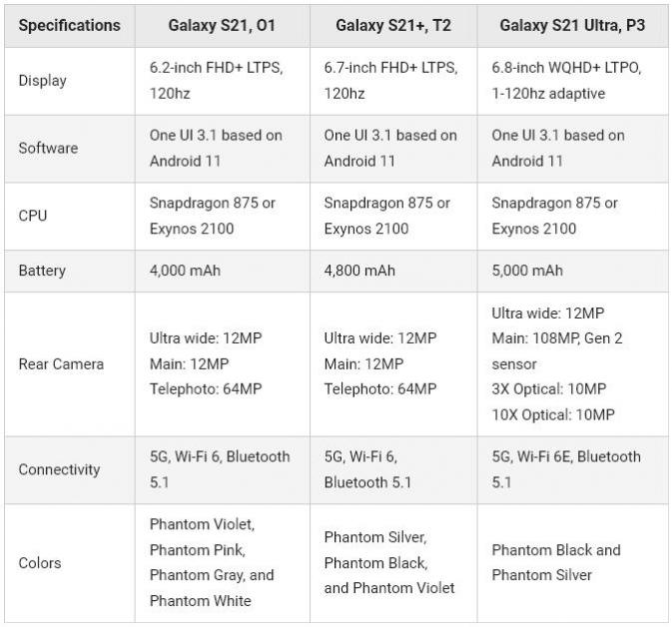This screenshot has width=672, height=627.
Task: Select the Galaxy S21+, T2 header
Action: [x=393, y=26]
